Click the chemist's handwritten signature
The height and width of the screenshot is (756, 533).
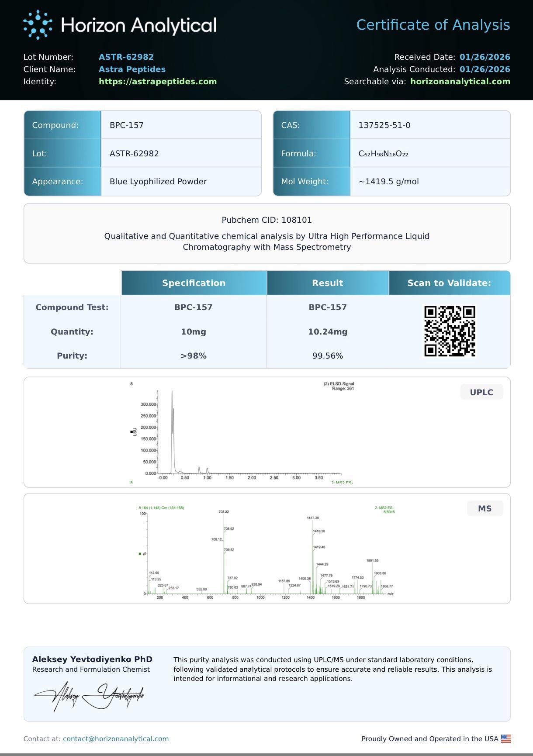(x=90, y=695)
